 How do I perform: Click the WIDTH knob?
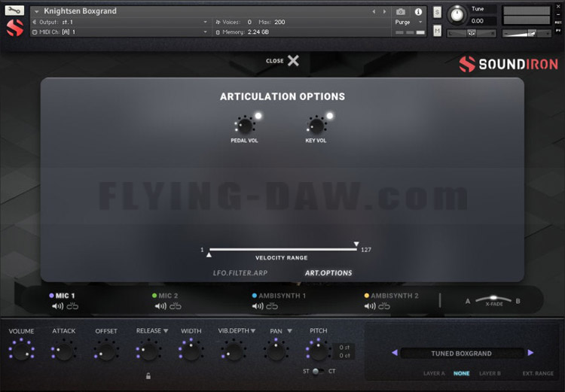(191, 351)
